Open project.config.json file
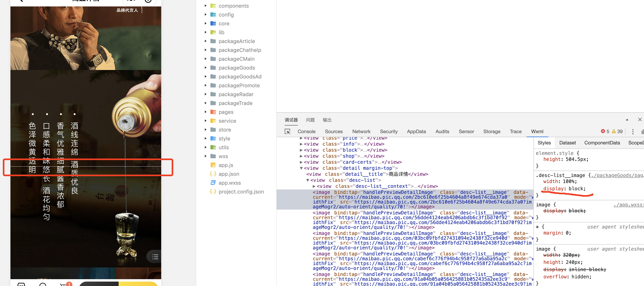Image resolution: width=644 pixels, height=286 pixels. [241, 191]
